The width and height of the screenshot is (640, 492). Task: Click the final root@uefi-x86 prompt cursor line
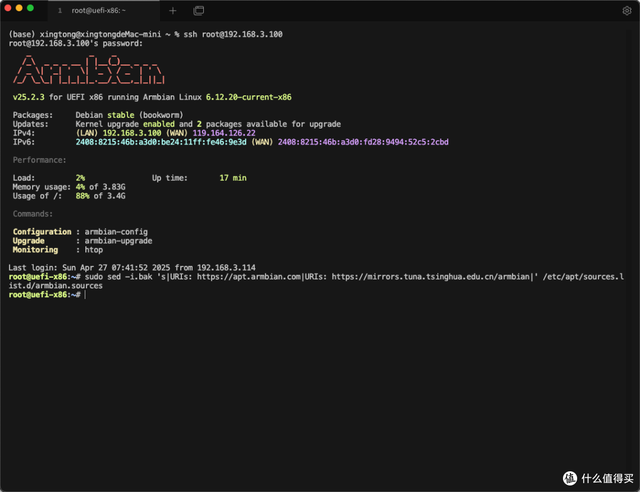tap(47, 295)
